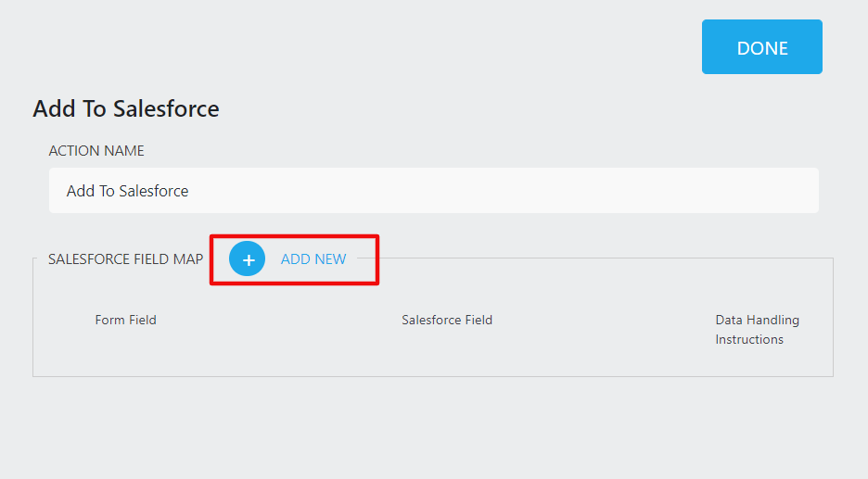The image size is (868, 479).
Task: Click the blank page area below field map
Action: click(432, 428)
